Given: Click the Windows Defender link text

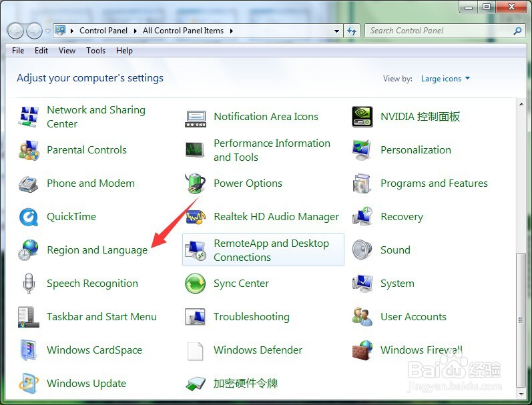Looking at the screenshot, I should (258, 350).
